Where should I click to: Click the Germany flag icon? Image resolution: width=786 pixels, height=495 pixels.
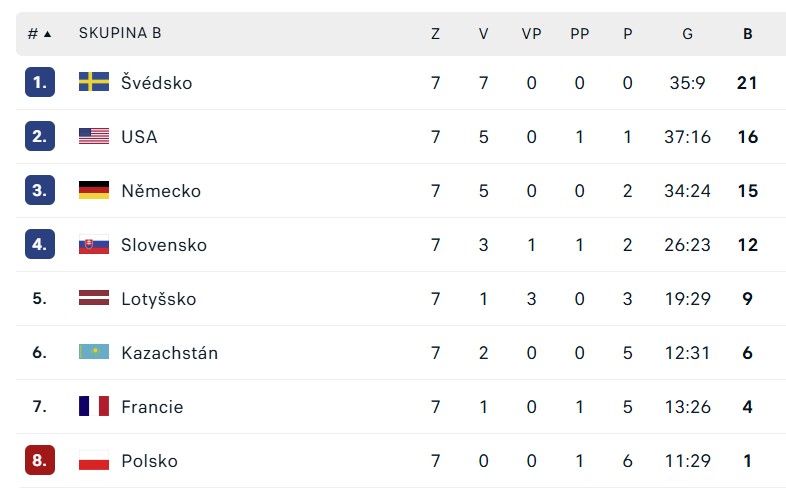[x=94, y=190]
